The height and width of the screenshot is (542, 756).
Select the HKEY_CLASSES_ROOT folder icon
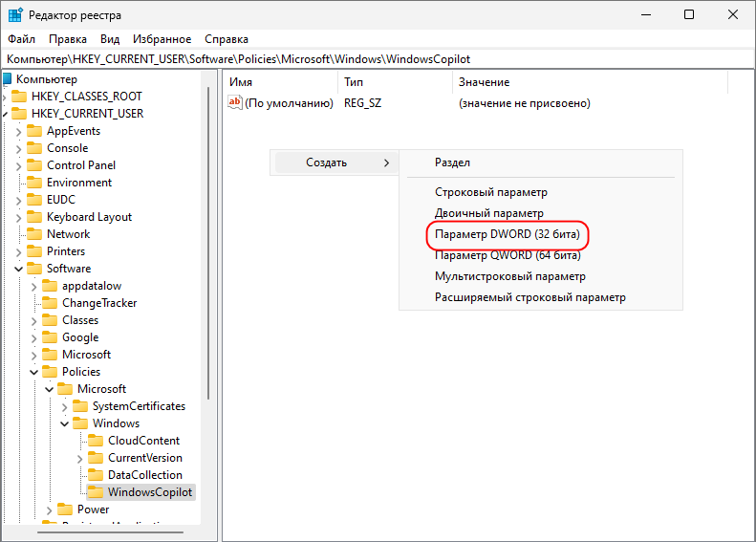(20, 97)
